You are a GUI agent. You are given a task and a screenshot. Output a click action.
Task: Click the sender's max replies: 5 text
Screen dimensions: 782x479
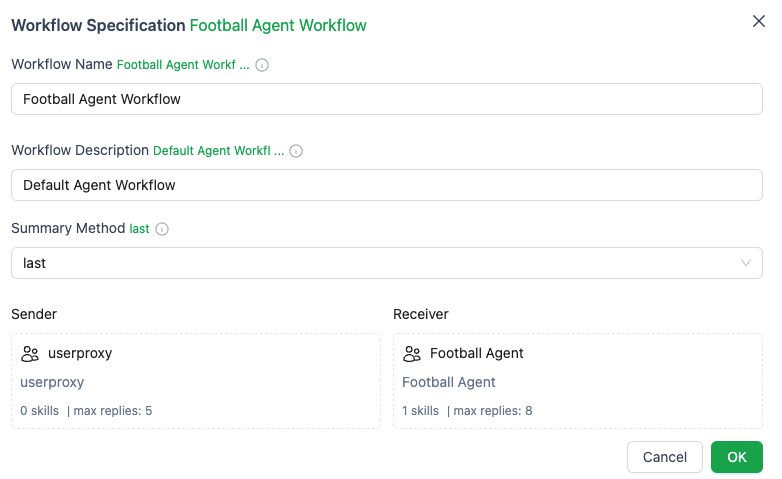(113, 410)
